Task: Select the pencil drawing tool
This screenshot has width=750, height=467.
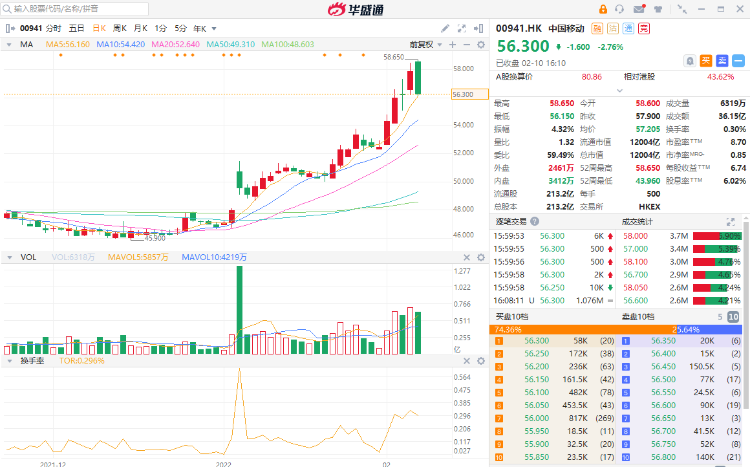Action: [446, 29]
